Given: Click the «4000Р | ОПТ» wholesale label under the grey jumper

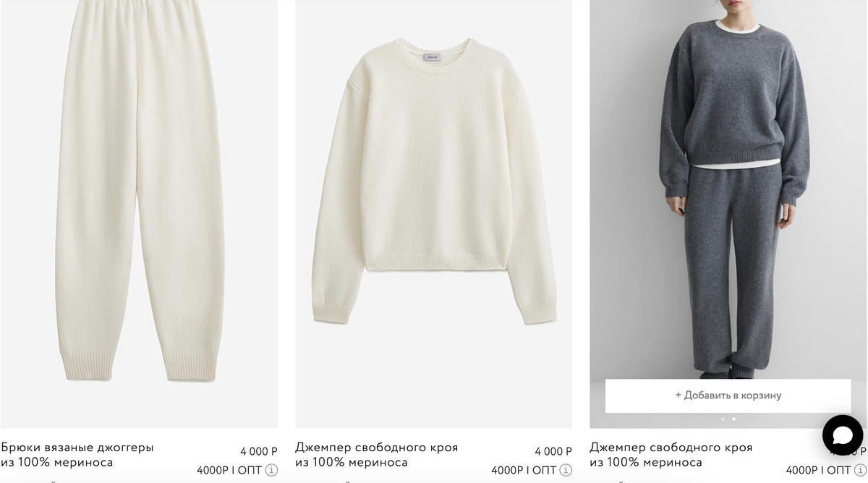Looking at the screenshot, I should [x=818, y=470].
